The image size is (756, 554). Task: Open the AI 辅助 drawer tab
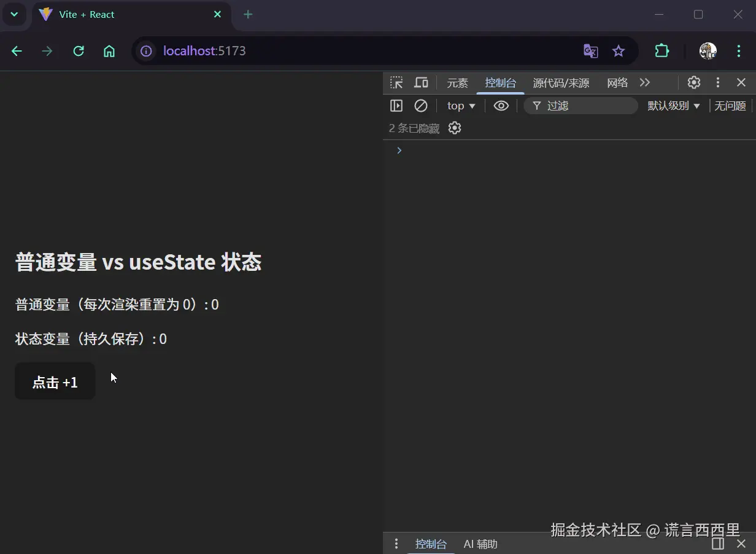480,544
